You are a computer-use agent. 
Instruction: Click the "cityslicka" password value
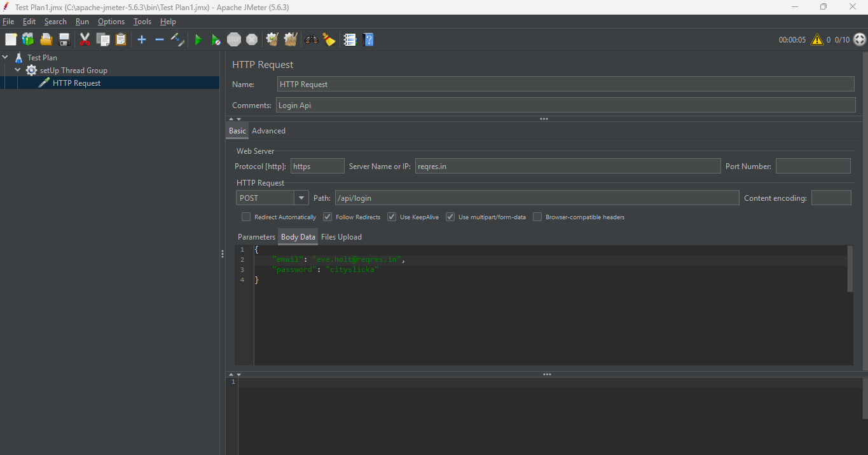pos(352,269)
